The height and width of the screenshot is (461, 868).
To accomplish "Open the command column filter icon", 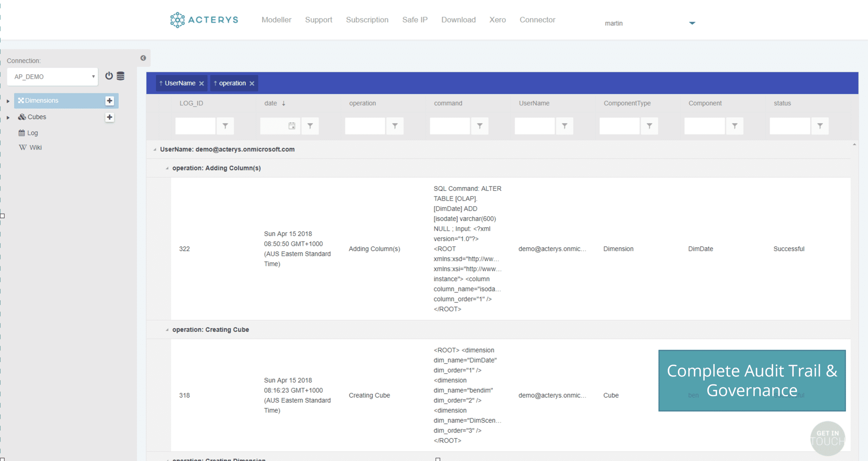I will coord(480,126).
